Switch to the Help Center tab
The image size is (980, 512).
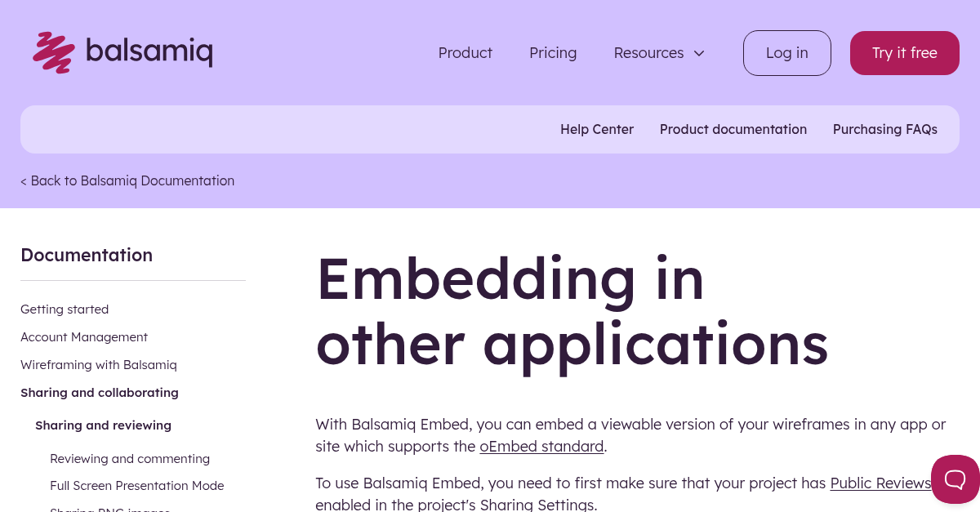tap(597, 129)
